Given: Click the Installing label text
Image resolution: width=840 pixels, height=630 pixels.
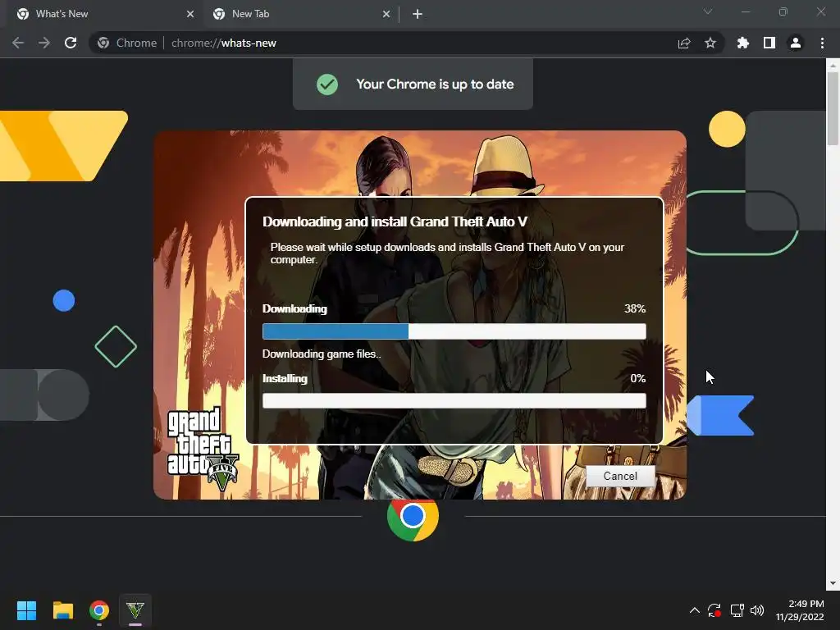Looking at the screenshot, I should click(285, 378).
